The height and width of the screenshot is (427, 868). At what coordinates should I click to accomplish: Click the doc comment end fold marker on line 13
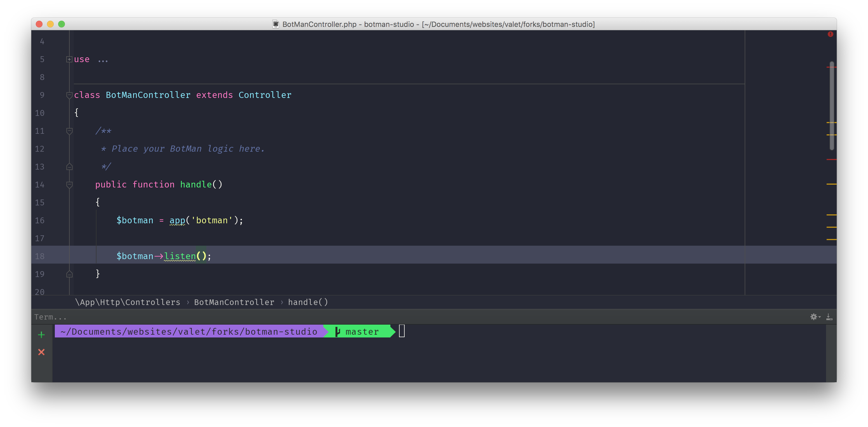pos(69,166)
